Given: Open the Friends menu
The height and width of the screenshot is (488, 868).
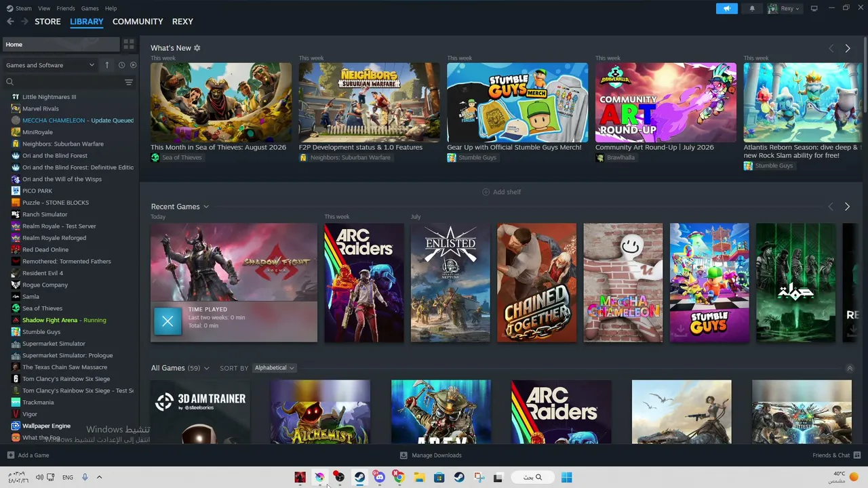Looking at the screenshot, I should coord(66,8).
